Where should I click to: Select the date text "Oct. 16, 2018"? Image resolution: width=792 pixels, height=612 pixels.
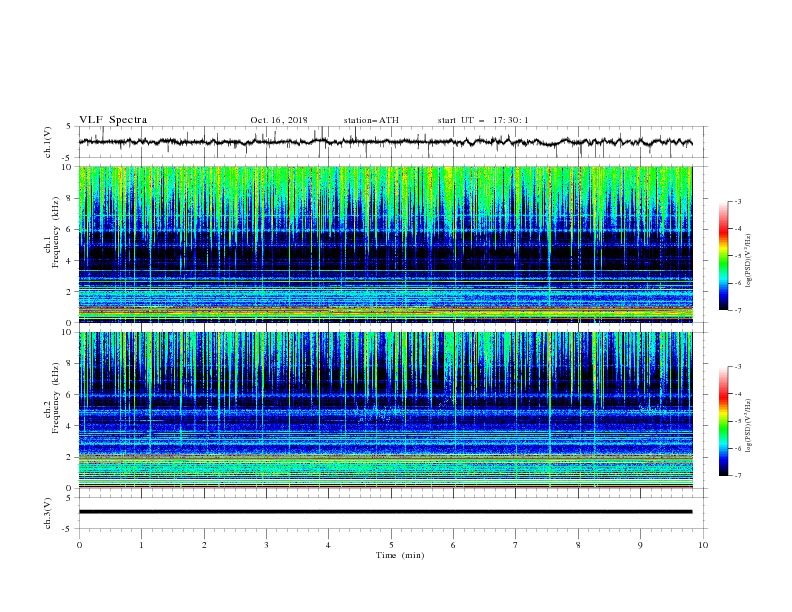pos(279,120)
